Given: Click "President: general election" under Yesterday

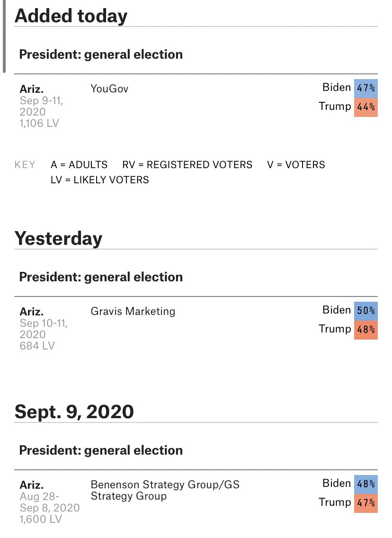Looking at the screenshot, I should coord(101,277).
